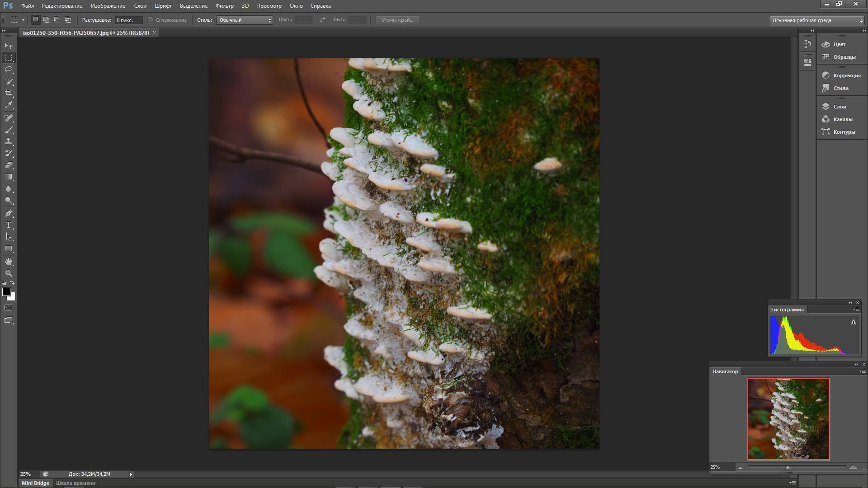Open the Слои panel
The width and height of the screenshot is (868, 488).
point(839,107)
